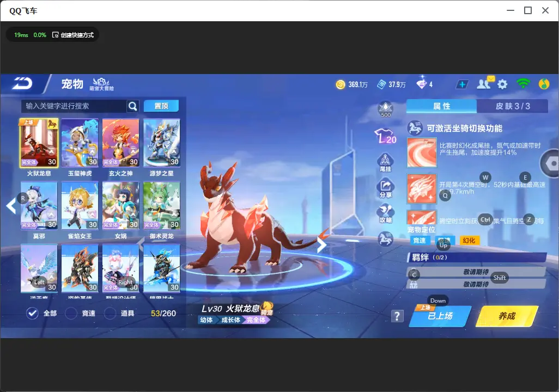
Task: Focus the 输入关键字进行搜索 search field
Action: [74, 106]
